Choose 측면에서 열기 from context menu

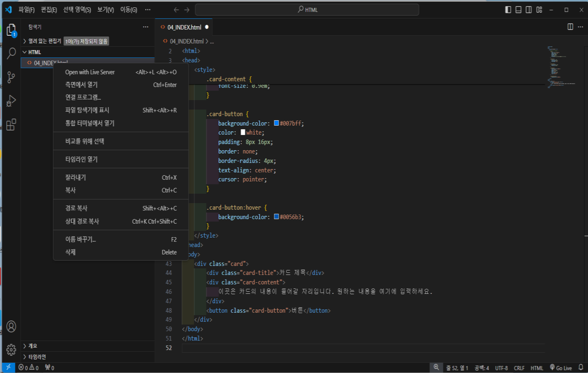[121, 85]
